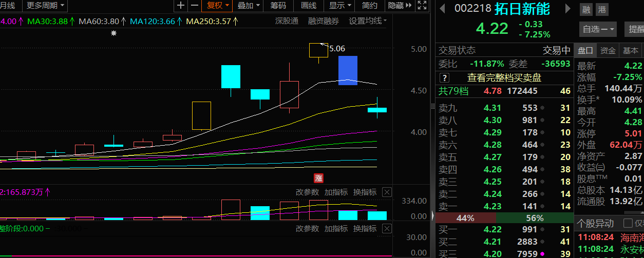This screenshot has width=644, height=258.
Task: Click the blue candlestick on the chart
Action: tap(348, 70)
